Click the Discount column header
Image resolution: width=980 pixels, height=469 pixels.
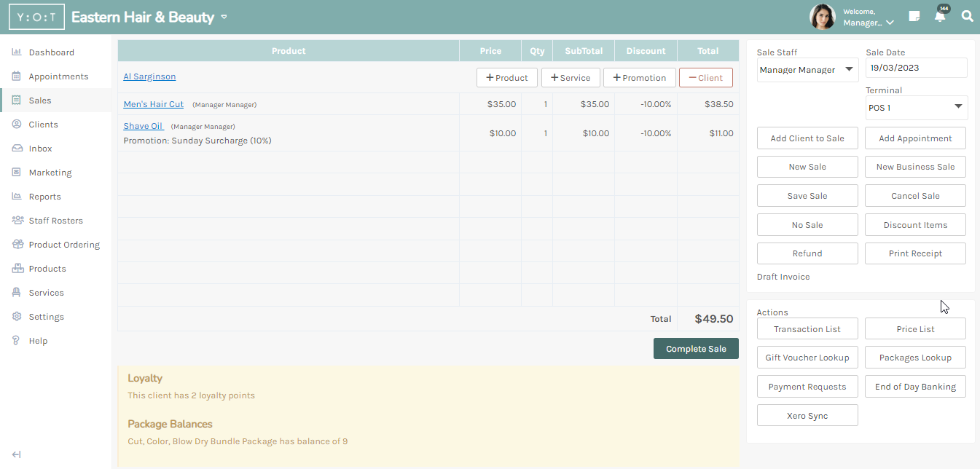[x=646, y=51]
